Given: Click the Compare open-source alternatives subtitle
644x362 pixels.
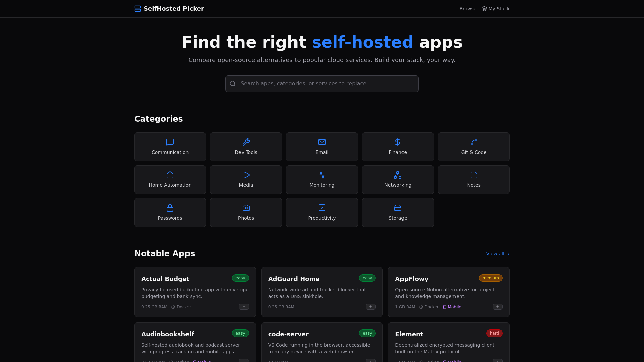Looking at the screenshot, I should [322, 60].
